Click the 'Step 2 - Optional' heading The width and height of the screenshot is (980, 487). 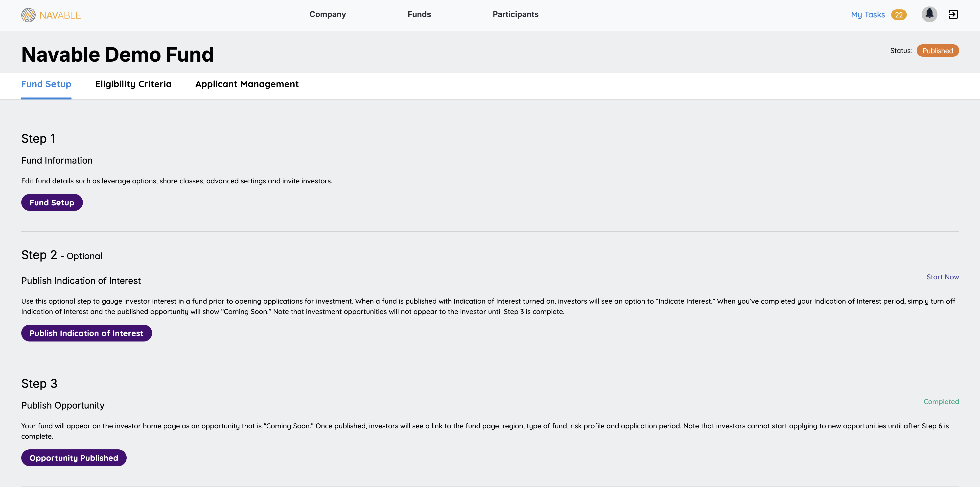point(62,255)
